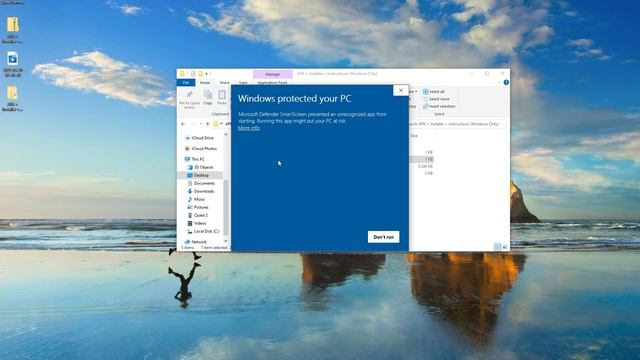The image size is (640, 360).
Task: Click the Network icon in sidebar
Action: click(187, 242)
